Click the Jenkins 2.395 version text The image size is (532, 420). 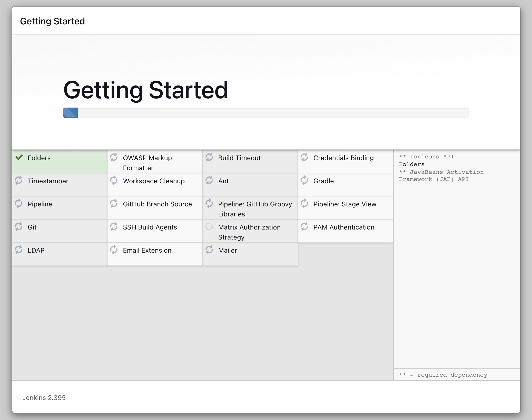click(x=44, y=398)
